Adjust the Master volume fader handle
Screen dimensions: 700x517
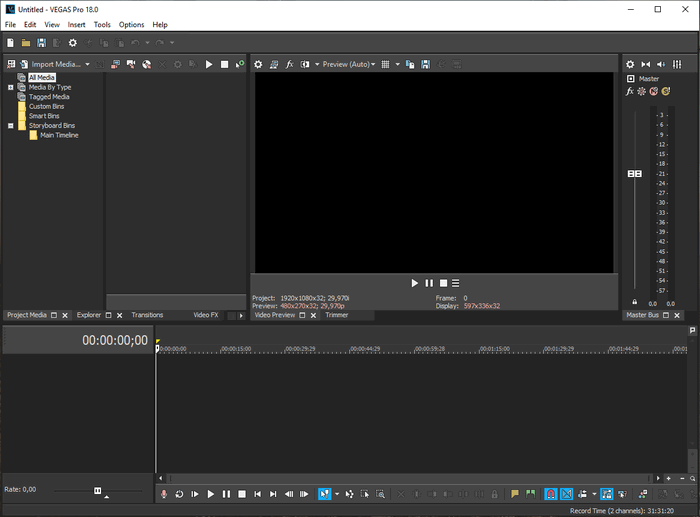pyautogui.click(x=635, y=174)
